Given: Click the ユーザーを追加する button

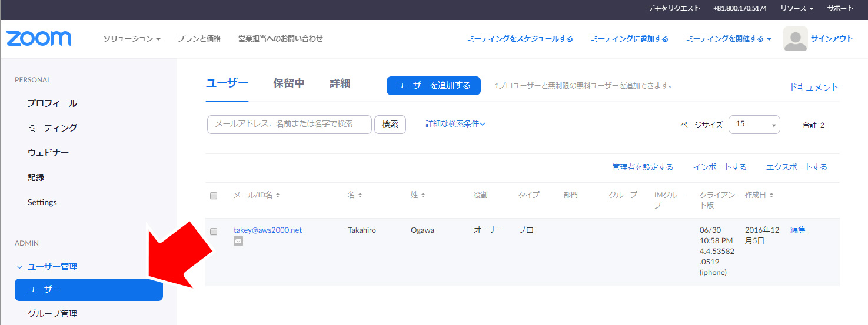Looking at the screenshot, I should (x=433, y=86).
